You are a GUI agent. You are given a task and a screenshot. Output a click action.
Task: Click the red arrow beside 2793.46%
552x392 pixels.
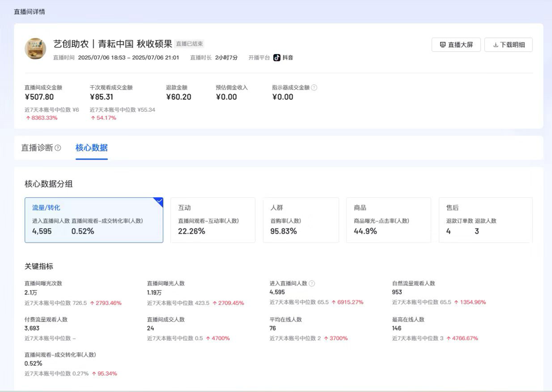pyautogui.click(x=92, y=303)
